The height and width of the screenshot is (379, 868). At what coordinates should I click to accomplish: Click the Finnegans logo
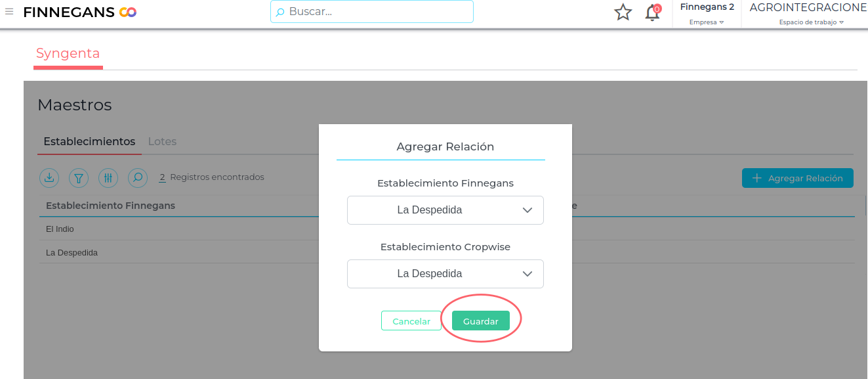tap(79, 12)
